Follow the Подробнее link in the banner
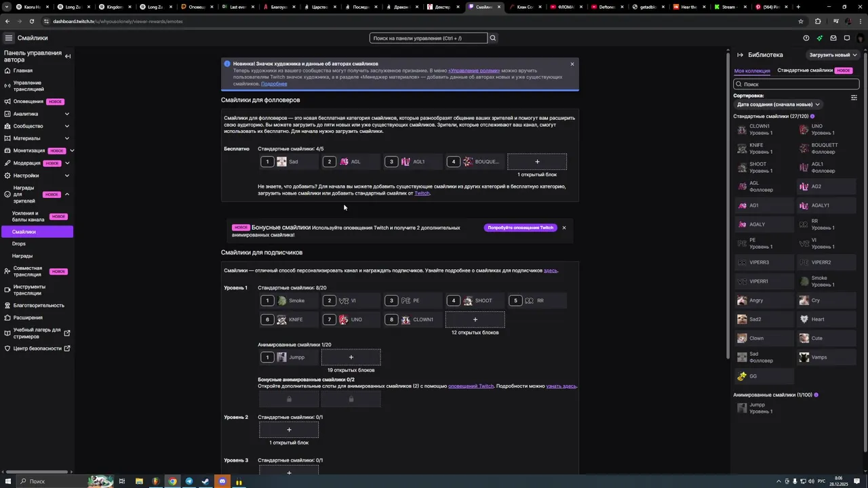Screen dimensions: 868x488 point(274,84)
